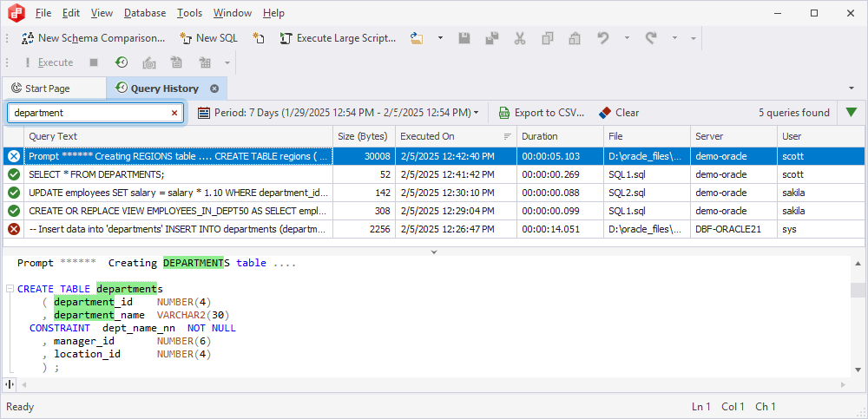Click the results as grid icon

point(205,62)
